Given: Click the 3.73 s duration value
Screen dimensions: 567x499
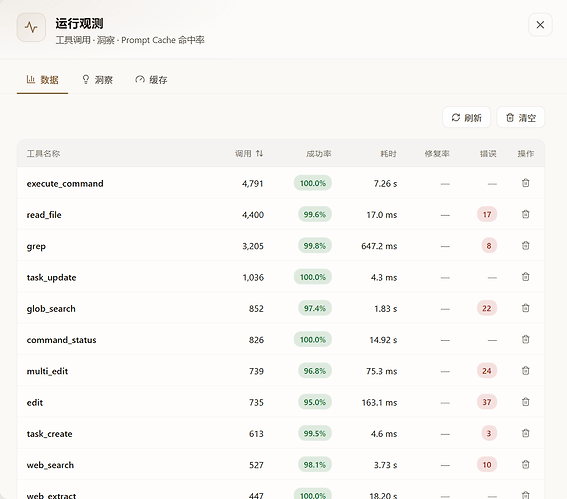Looking at the screenshot, I should pyautogui.click(x=385, y=465).
